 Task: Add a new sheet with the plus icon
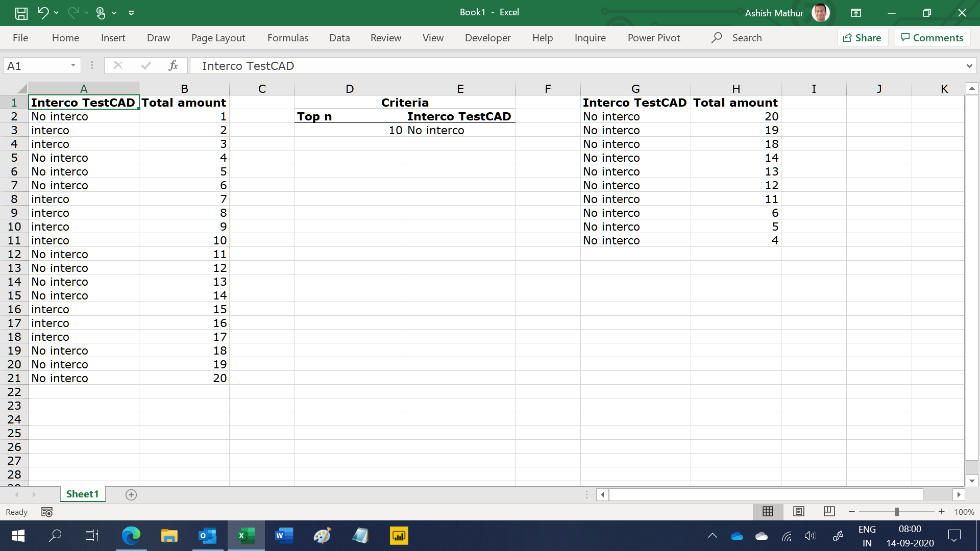coord(131,495)
